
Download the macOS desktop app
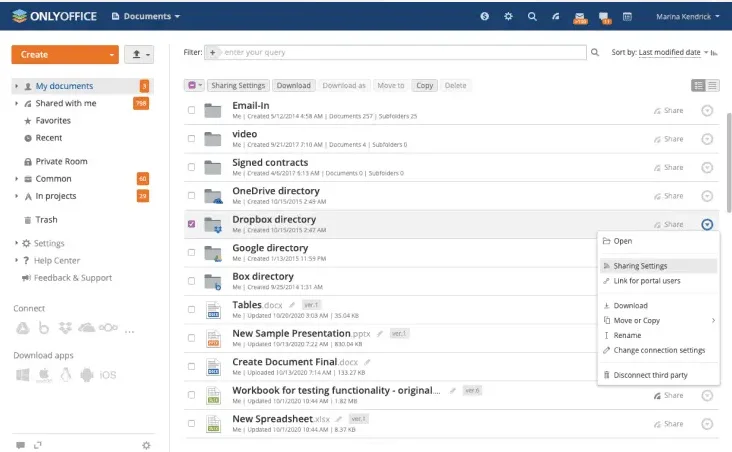(x=44, y=374)
